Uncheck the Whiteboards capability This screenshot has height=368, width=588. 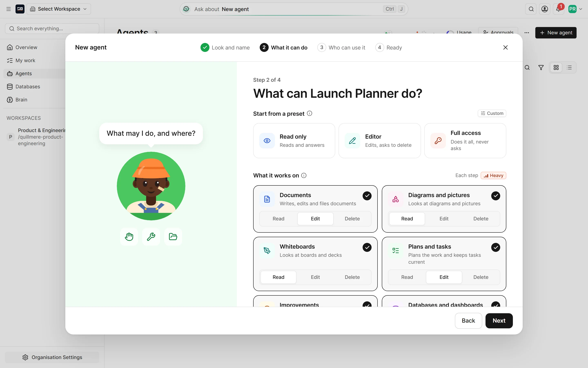point(367,247)
